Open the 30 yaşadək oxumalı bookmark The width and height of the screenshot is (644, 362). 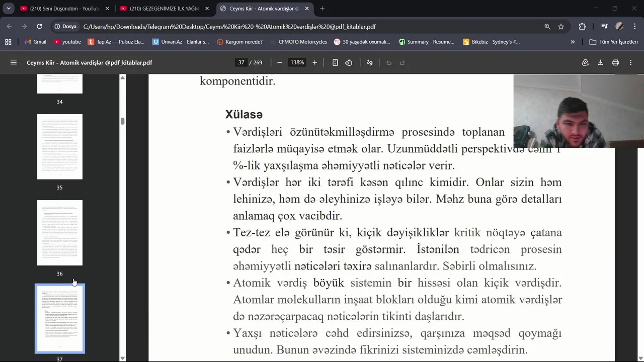click(x=362, y=42)
